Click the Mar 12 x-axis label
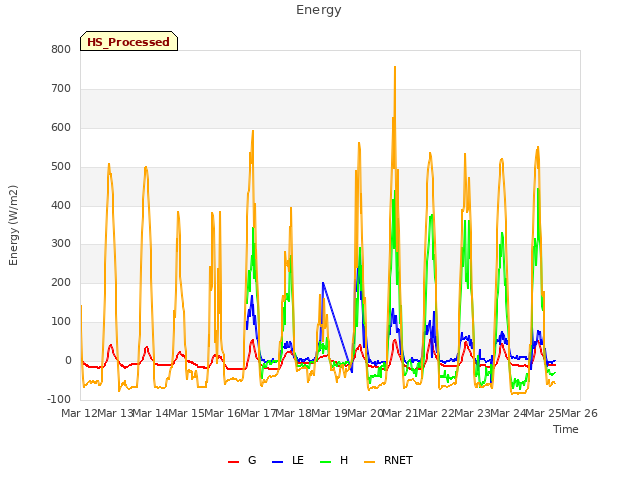 coord(79,413)
